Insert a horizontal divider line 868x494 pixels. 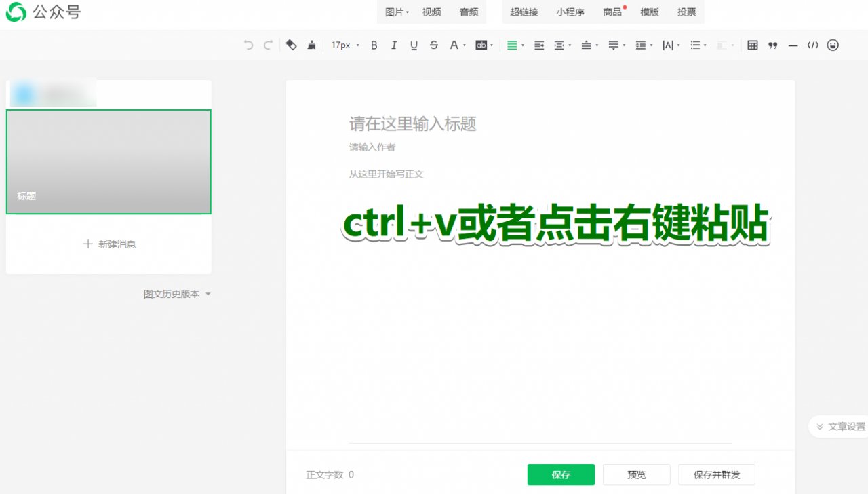click(x=793, y=45)
